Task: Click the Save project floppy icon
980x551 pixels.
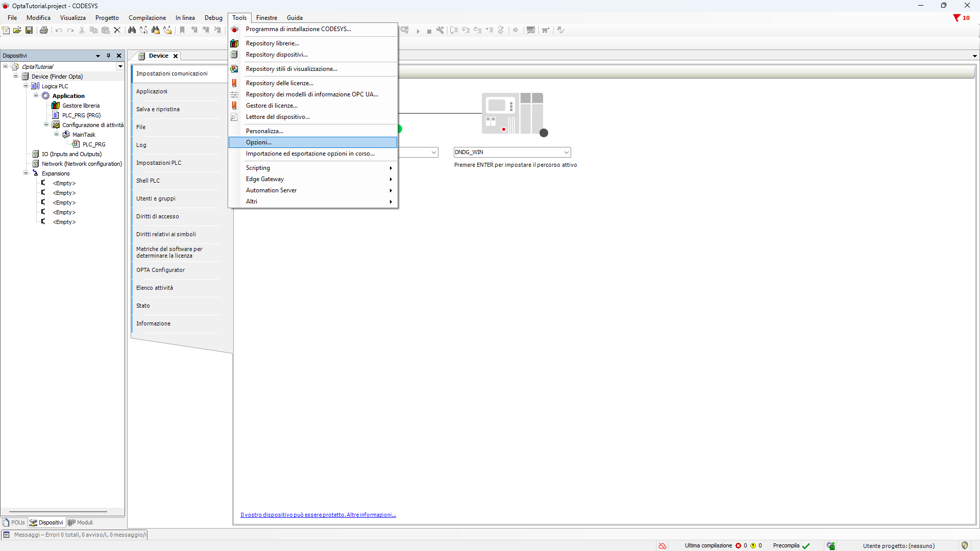Action: tap(29, 30)
